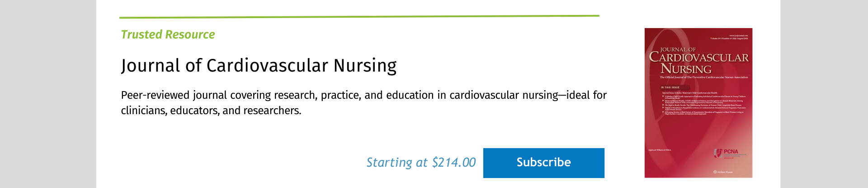
Task: Click the 'Journal of Cardiovascular Nursing' heading
Action: pyautogui.click(x=259, y=66)
